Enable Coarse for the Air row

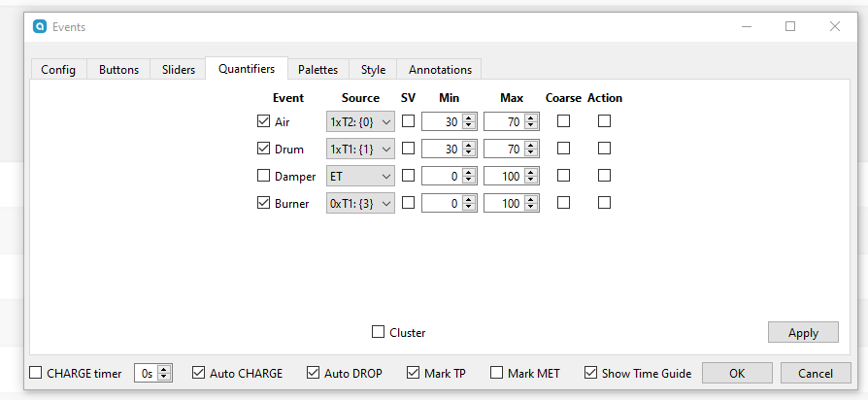563,120
